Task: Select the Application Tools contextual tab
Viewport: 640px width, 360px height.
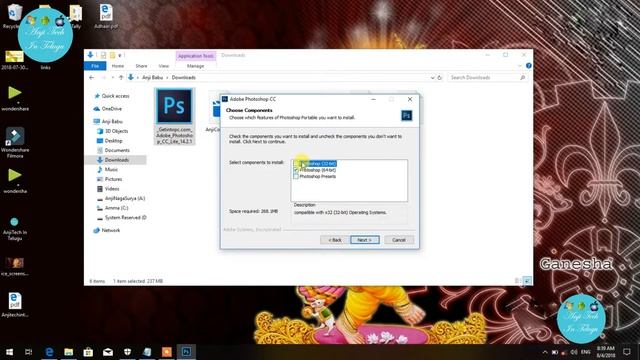Action: (x=196, y=56)
